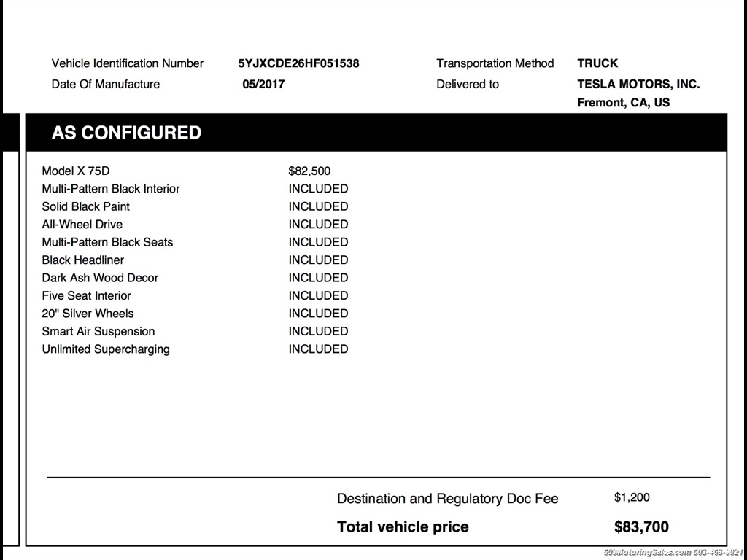Click the Solid Black Paint option
Screen dimensions: 747x560
point(86,206)
